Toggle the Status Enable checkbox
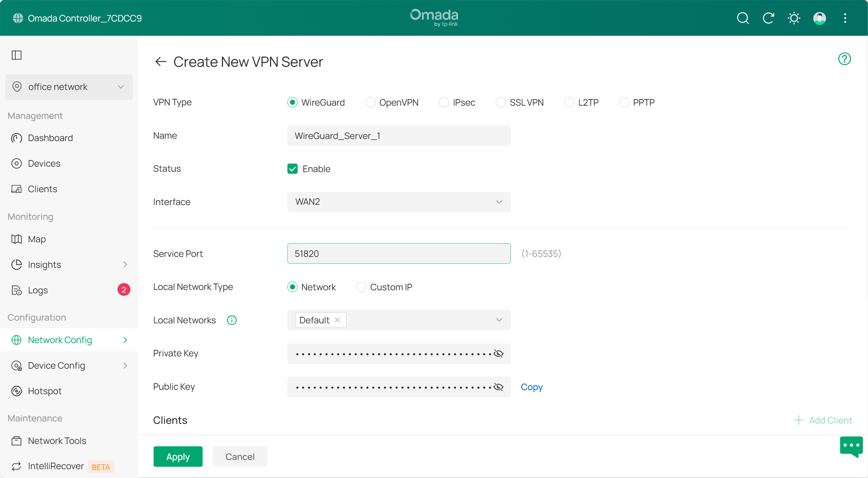The image size is (868, 478). tap(293, 169)
